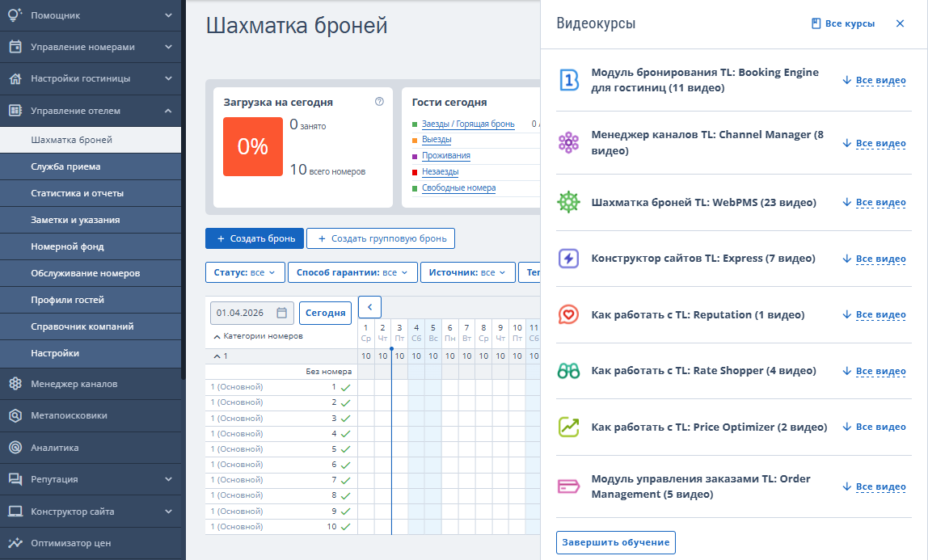Viewport: 928px width, 560px height.
Task: Open Настройки submenu item
Action: pyautogui.click(x=91, y=353)
